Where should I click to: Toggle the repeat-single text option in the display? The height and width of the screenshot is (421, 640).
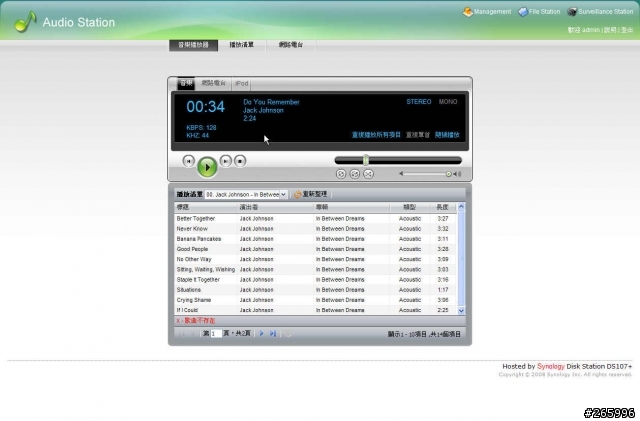418,135
